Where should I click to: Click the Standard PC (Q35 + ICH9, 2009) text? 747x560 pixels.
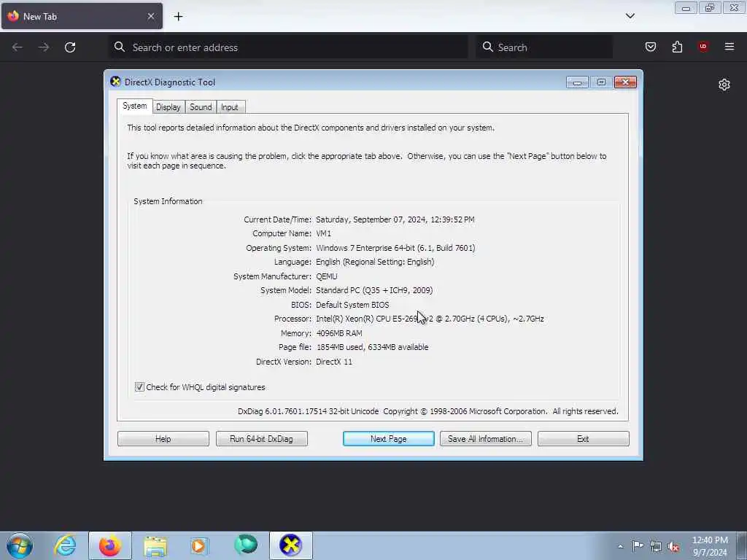coord(374,290)
